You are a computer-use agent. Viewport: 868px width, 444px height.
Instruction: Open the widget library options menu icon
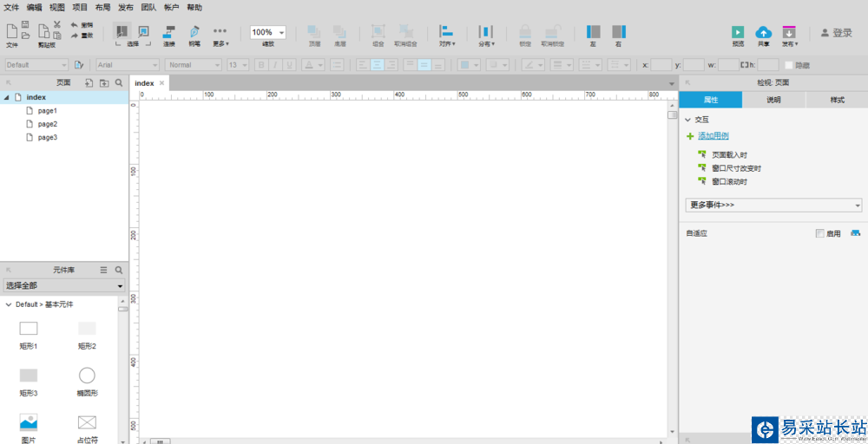[103, 270]
